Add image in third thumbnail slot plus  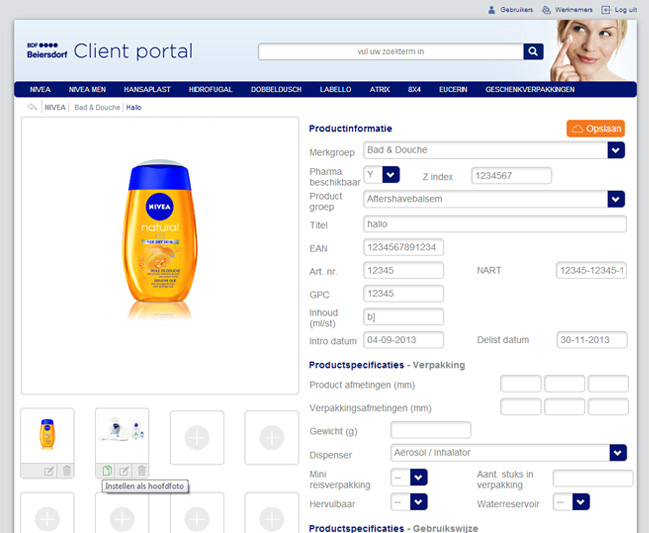coord(197,437)
